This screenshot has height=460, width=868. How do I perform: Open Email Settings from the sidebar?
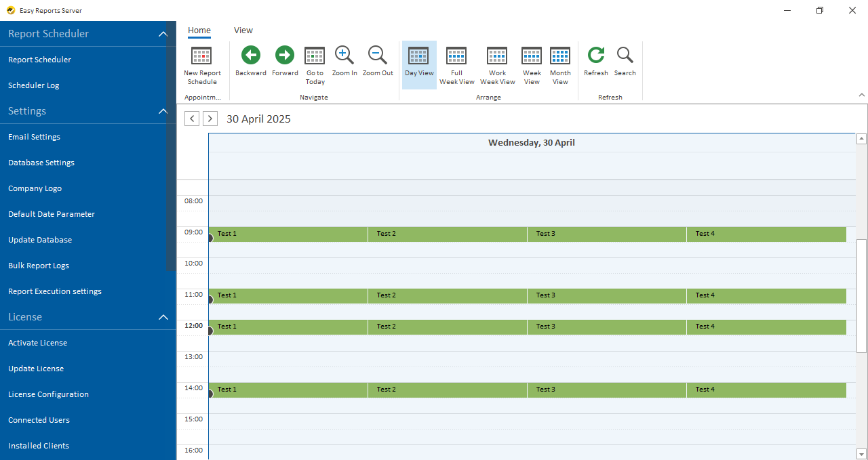click(x=34, y=137)
